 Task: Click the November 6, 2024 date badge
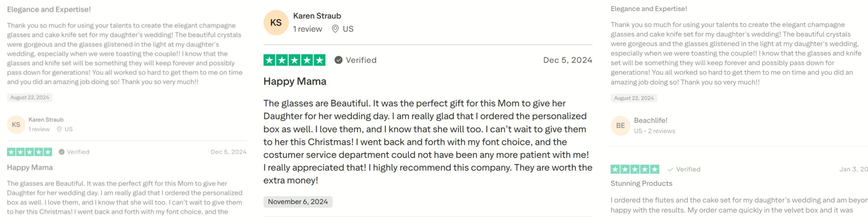pyautogui.click(x=298, y=202)
